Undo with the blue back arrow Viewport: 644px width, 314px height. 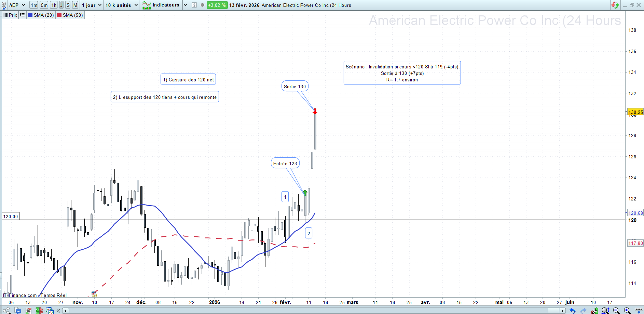573,311
